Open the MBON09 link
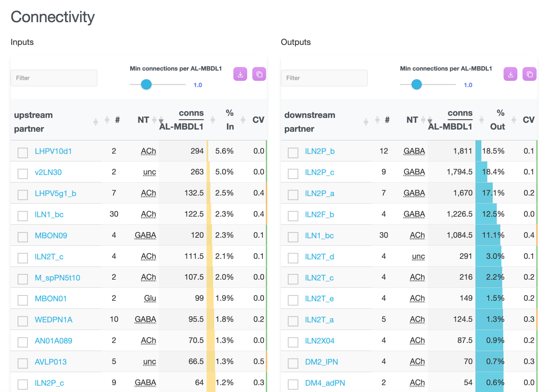Viewport: 555px width, 392px height. click(x=51, y=236)
